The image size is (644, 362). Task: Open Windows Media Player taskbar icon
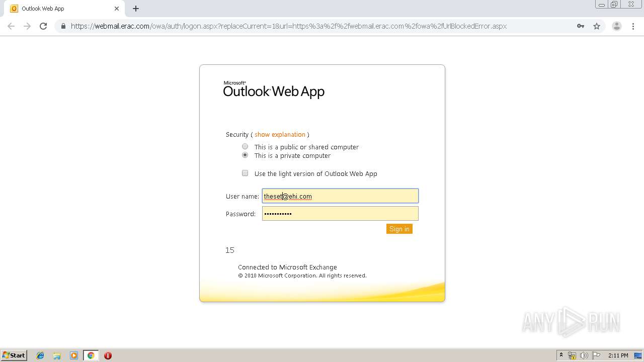tap(74, 355)
